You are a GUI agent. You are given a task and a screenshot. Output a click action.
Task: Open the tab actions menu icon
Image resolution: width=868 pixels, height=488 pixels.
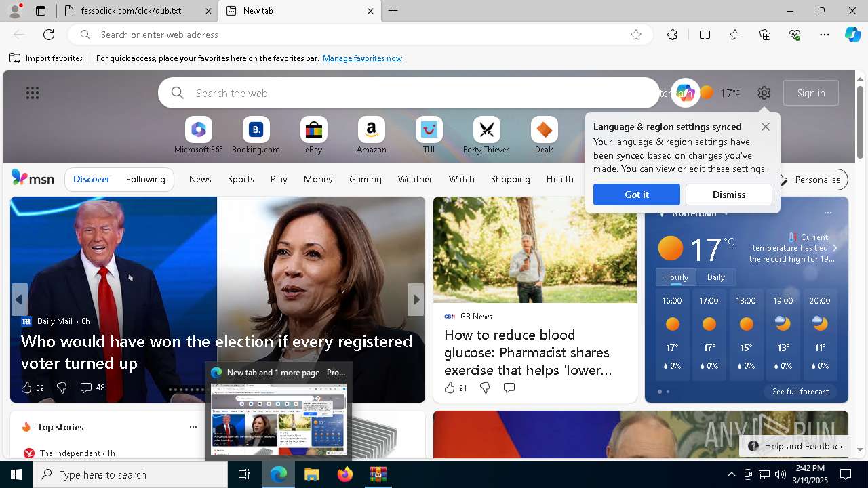coord(41,11)
